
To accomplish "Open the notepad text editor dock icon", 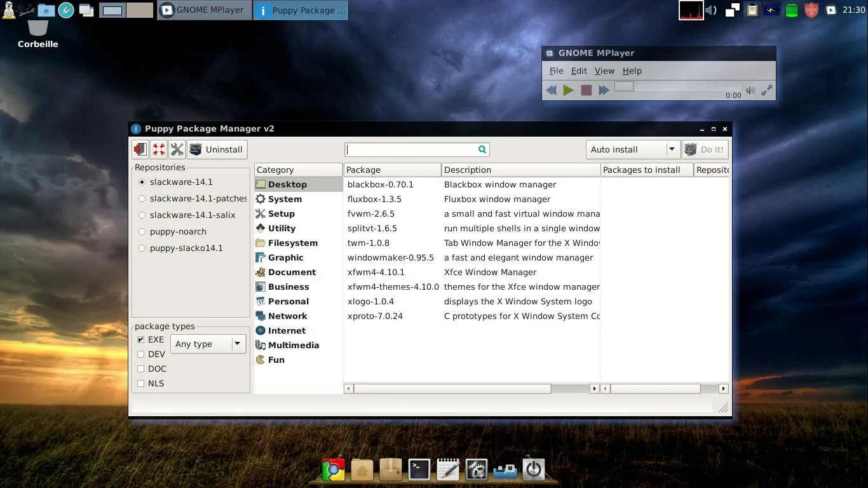I will [448, 470].
